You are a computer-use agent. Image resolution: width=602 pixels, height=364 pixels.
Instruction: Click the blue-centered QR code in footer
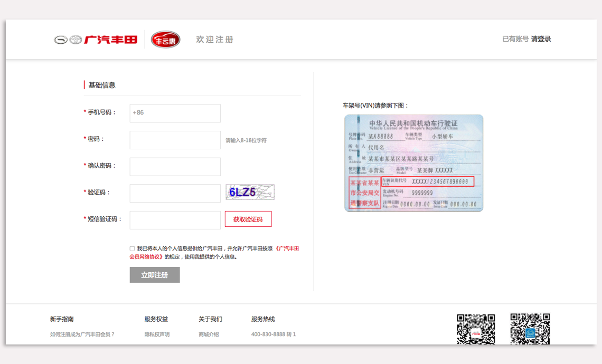pos(530,329)
